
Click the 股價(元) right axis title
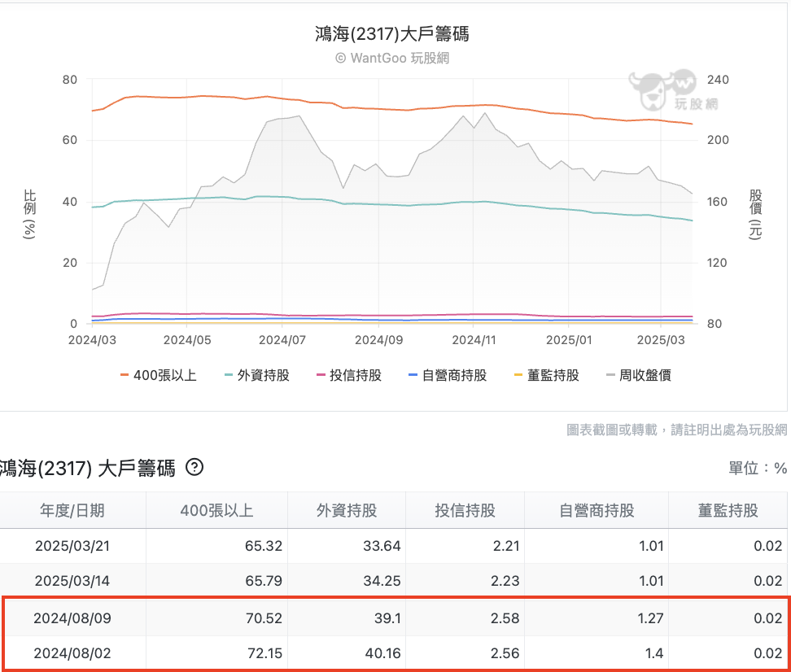point(755,215)
